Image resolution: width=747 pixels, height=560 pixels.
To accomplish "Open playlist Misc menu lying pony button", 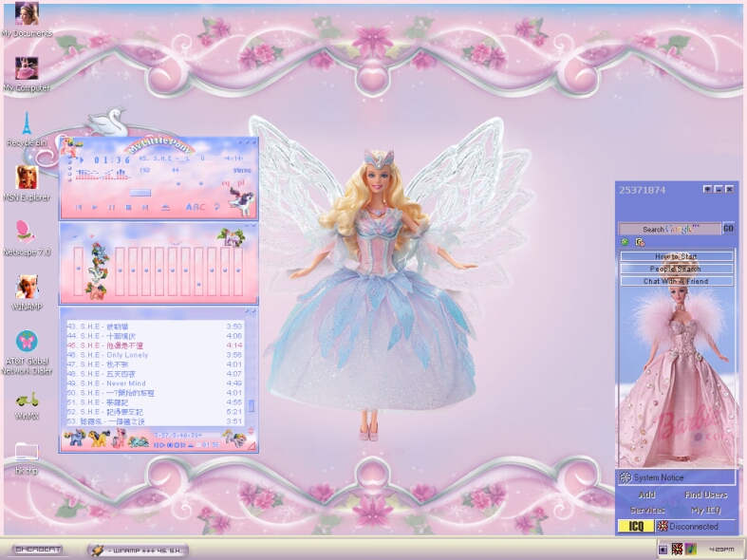I will point(139,442).
